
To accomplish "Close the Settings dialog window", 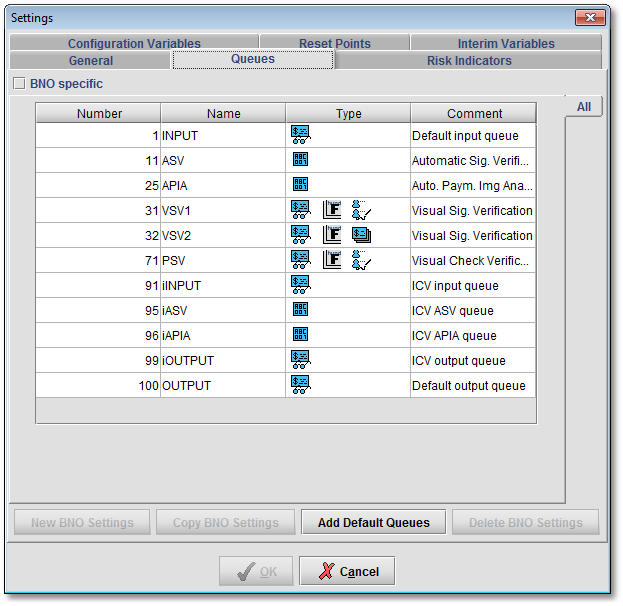I will pyautogui.click(x=590, y=17).
